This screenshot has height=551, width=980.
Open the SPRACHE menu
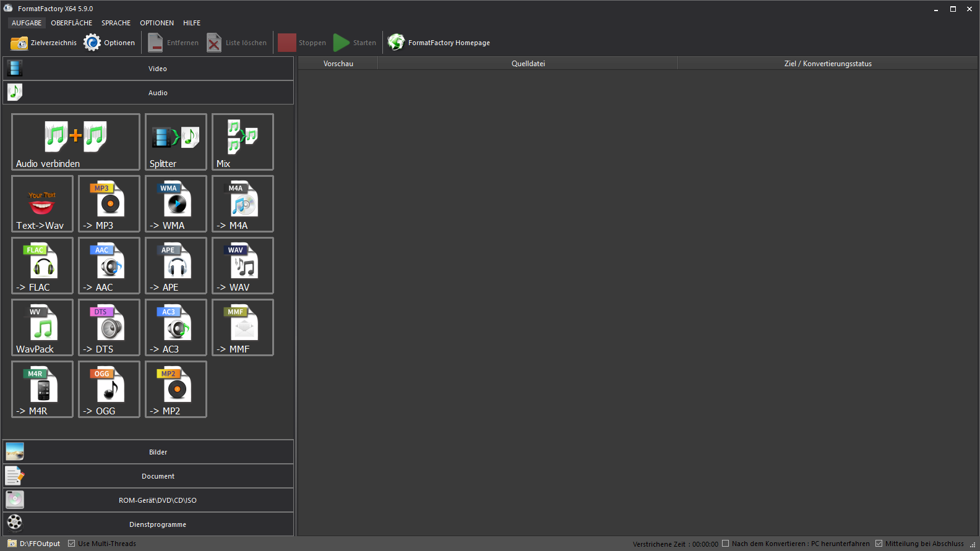tap(116, 23)
